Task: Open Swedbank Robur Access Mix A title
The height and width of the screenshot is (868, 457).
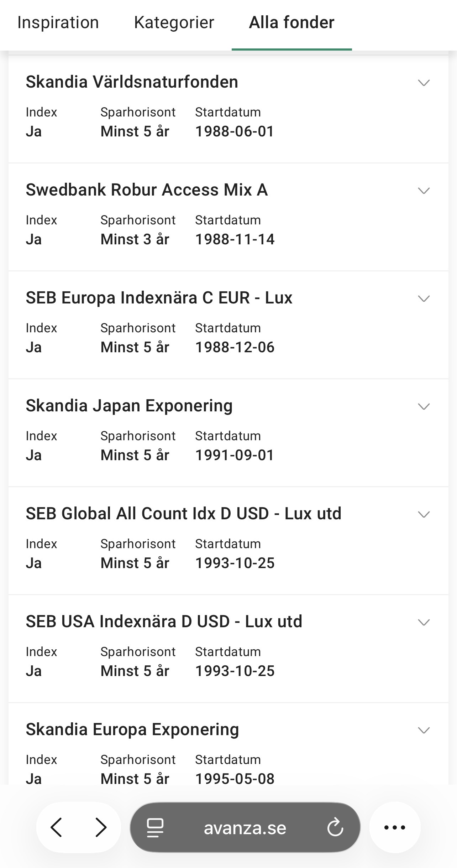Action: (147, 190)
